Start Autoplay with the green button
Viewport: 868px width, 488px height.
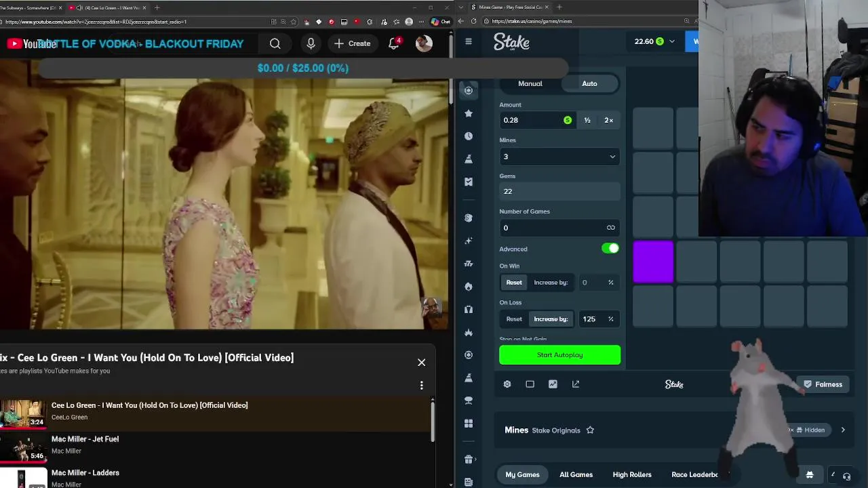click(559, 354)
